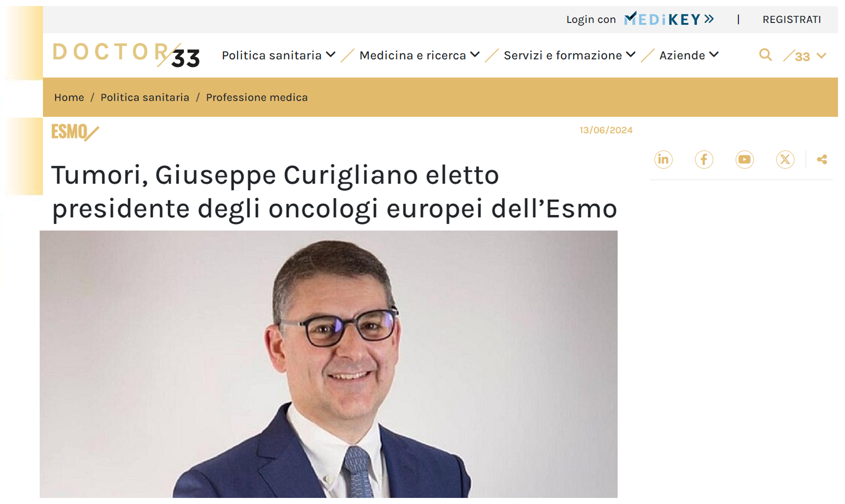845x504 pixels.
Task: Expand the Medicina e ricerca menu
Action: [420, 55]
